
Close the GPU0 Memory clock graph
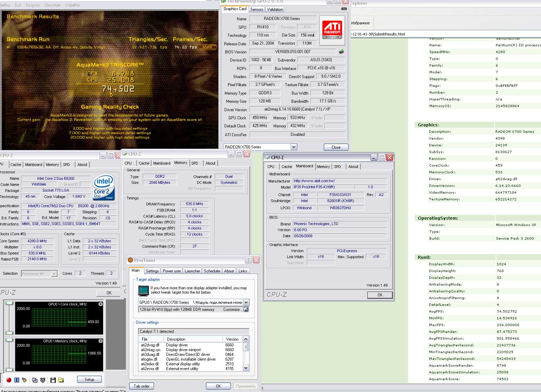pyautogui.click(x=100, y=341)
